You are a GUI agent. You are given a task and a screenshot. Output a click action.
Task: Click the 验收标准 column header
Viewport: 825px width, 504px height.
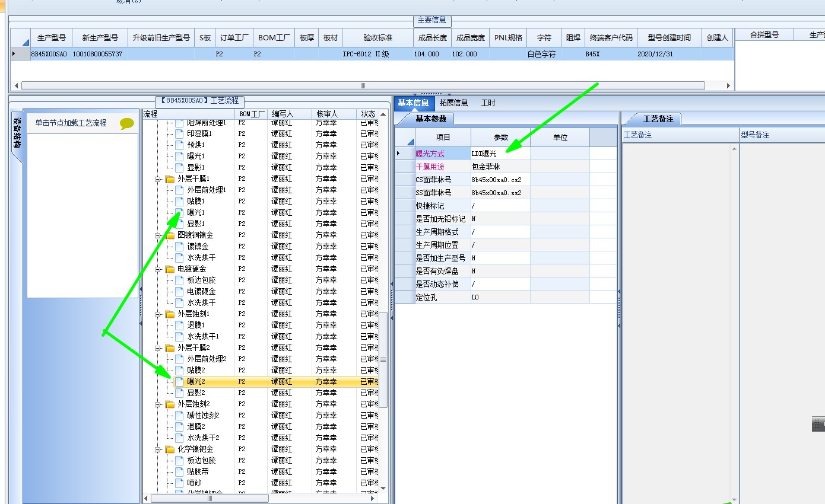(x=378, y=37)
